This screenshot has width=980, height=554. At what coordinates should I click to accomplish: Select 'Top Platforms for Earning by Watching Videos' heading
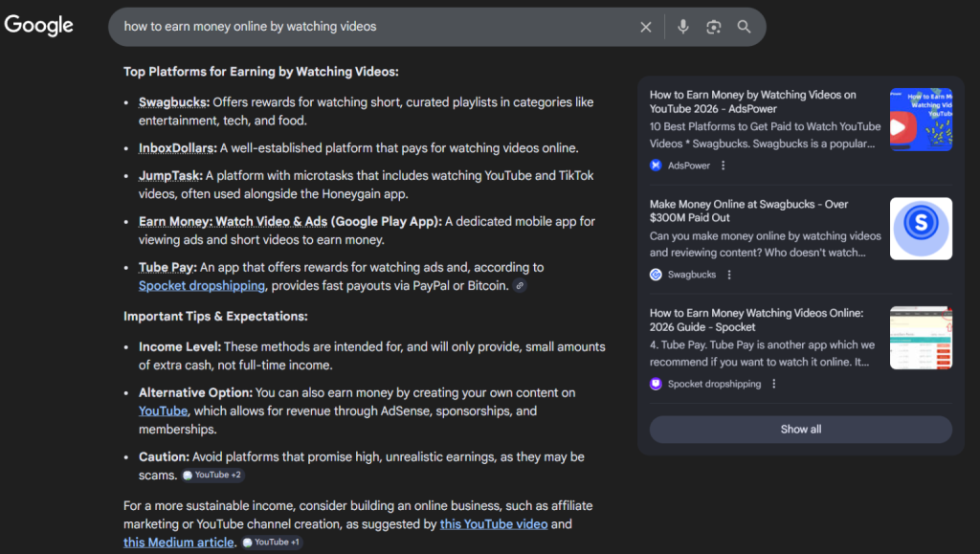pos(260,72)
